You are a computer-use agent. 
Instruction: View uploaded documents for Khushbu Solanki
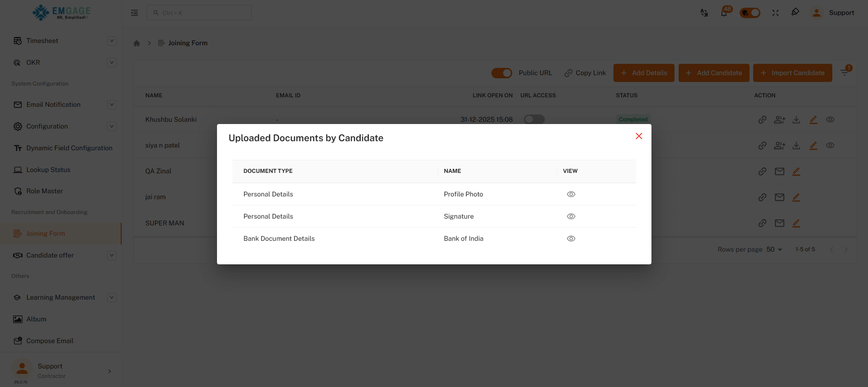pos(830,119)
